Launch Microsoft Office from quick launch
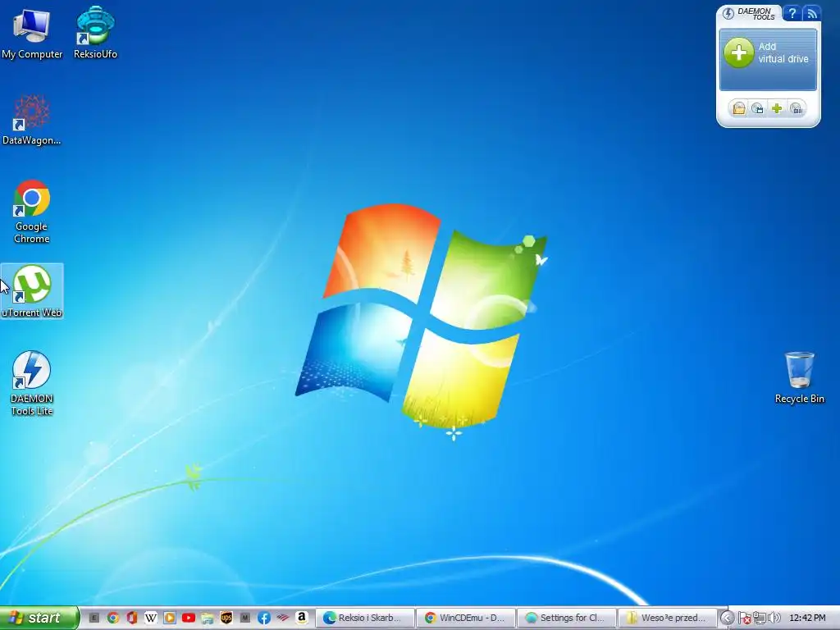The width and height of the screenshot is (840, 630). [x=132, y=618]
